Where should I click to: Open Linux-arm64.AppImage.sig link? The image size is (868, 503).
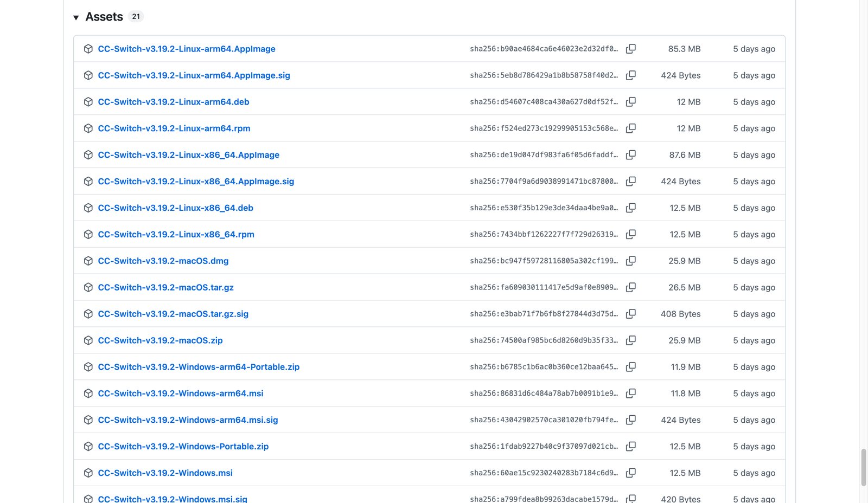click(x=194, y=75)
